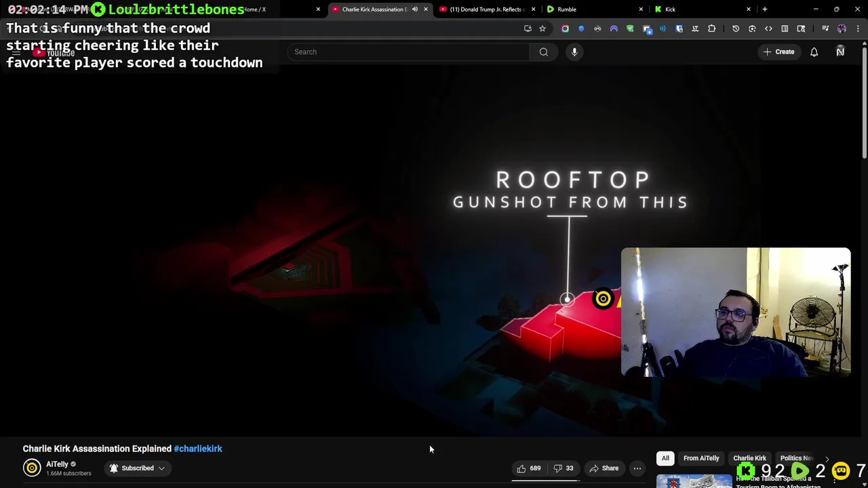Screen dimensions: 868x488
Task: Mute the Charlie Kirk tab audio icon
Action: pos(415,9)
